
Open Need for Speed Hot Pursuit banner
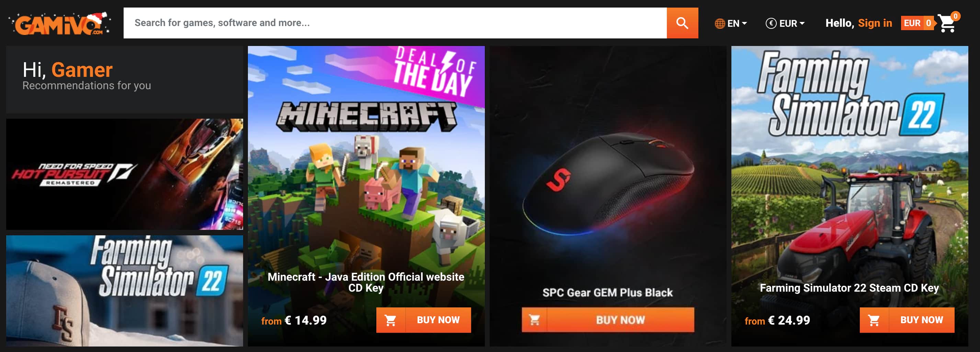(x=124, y=174)
